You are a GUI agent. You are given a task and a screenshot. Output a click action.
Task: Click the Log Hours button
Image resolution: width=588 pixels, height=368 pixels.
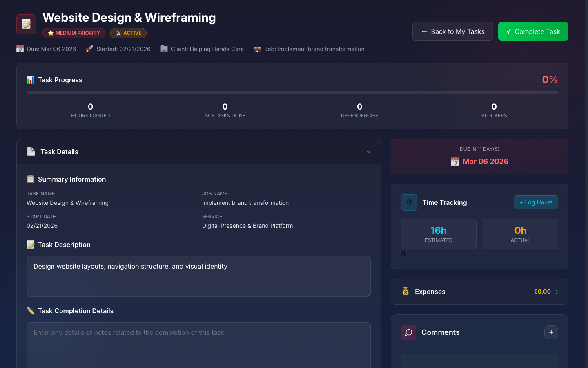(x=536, y=202)
